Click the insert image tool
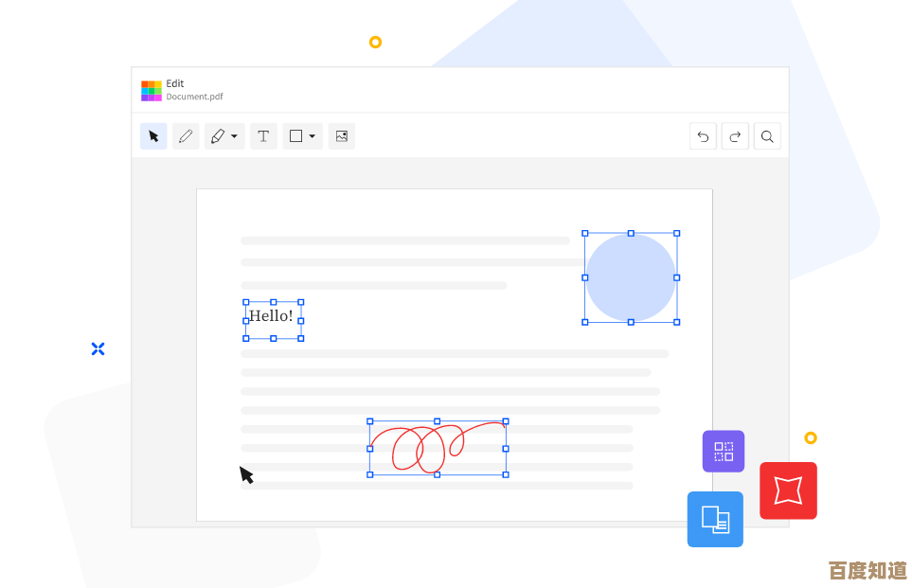Screen dimensions: 912x588 342,136
